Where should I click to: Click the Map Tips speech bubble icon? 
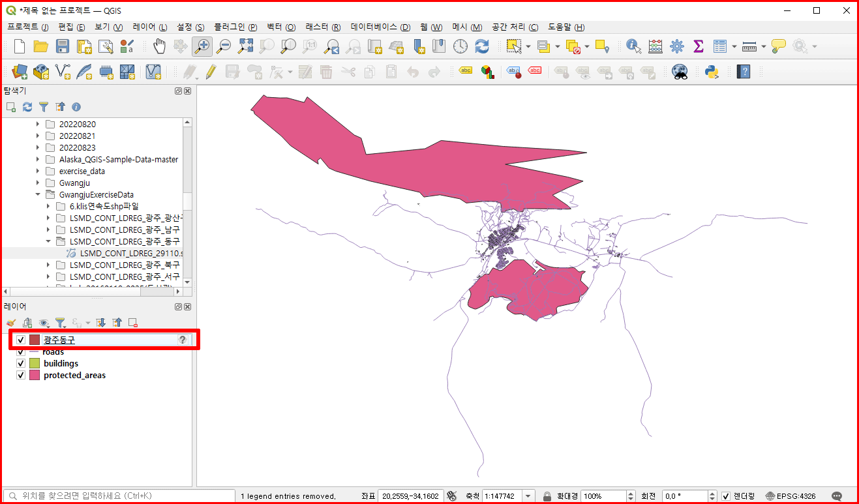(x=778, y=46)
